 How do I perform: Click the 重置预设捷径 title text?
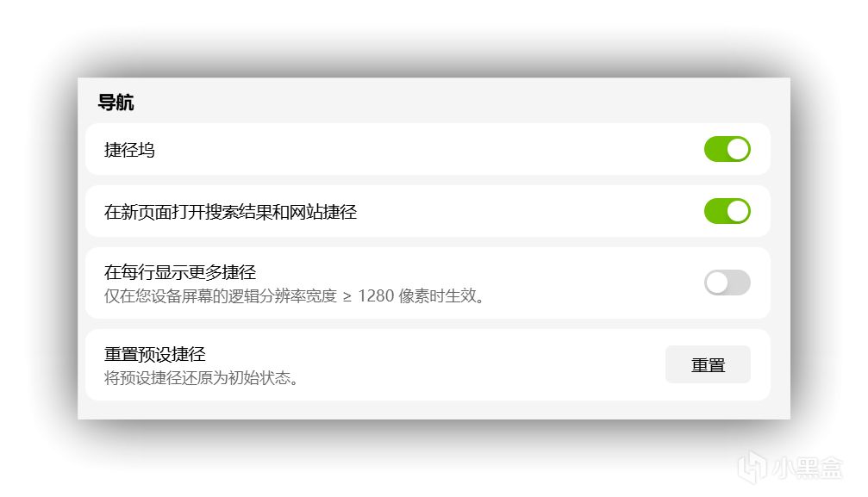(155, 354)
